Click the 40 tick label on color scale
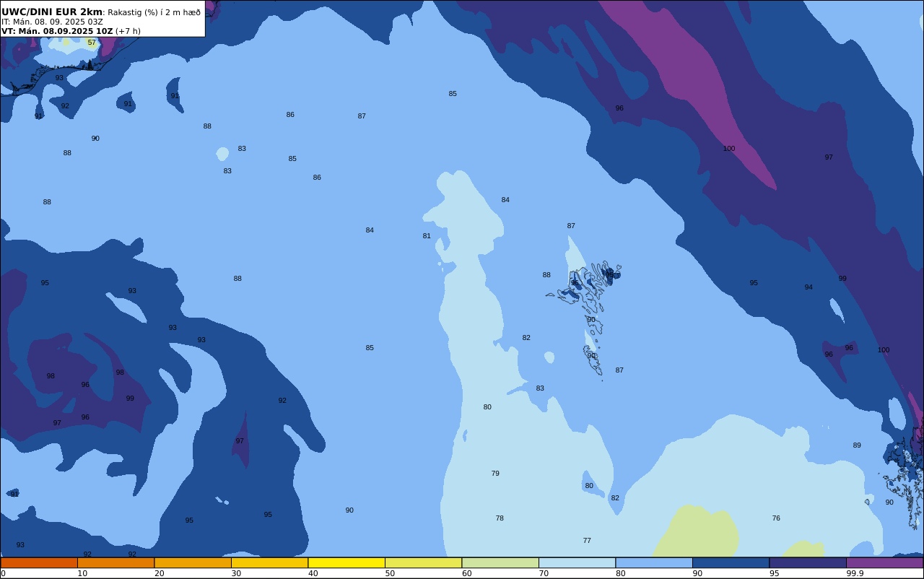This screenshot has height=579, width=924. 313,573
